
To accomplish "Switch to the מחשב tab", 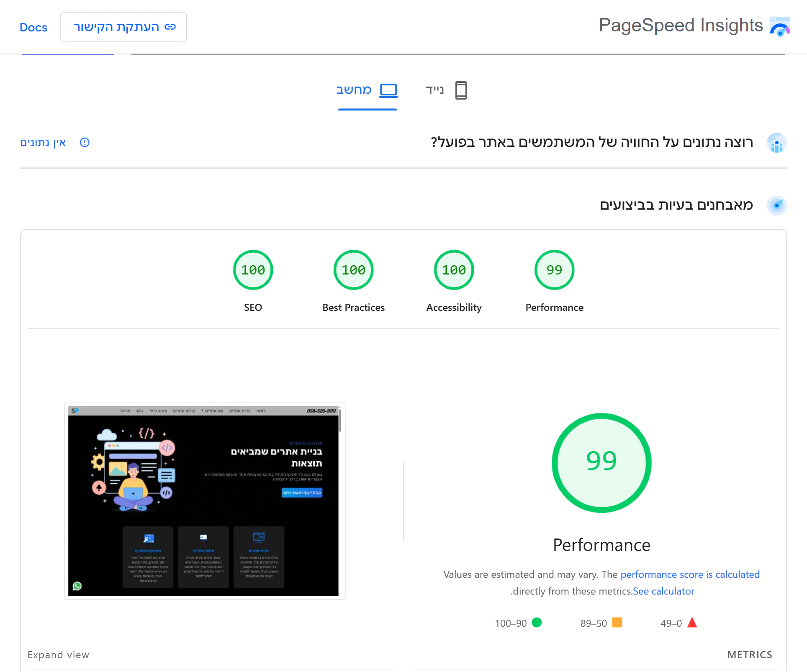I will (x=367, y=90).
